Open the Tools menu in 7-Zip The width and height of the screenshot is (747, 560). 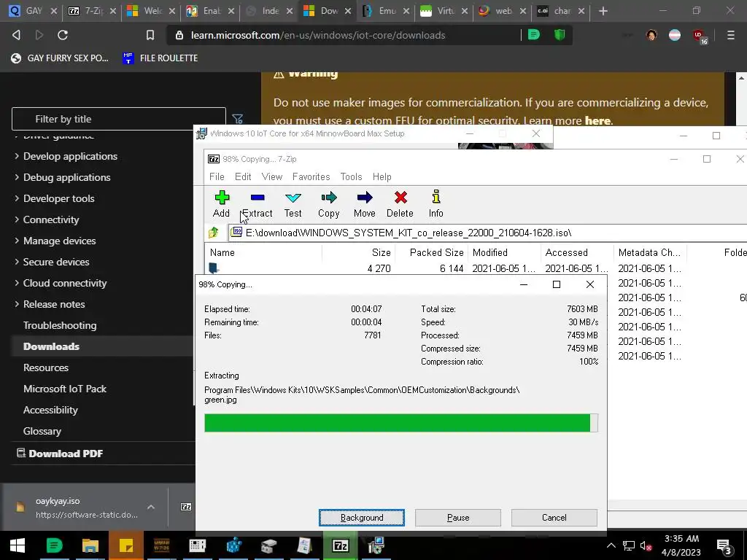351,176
